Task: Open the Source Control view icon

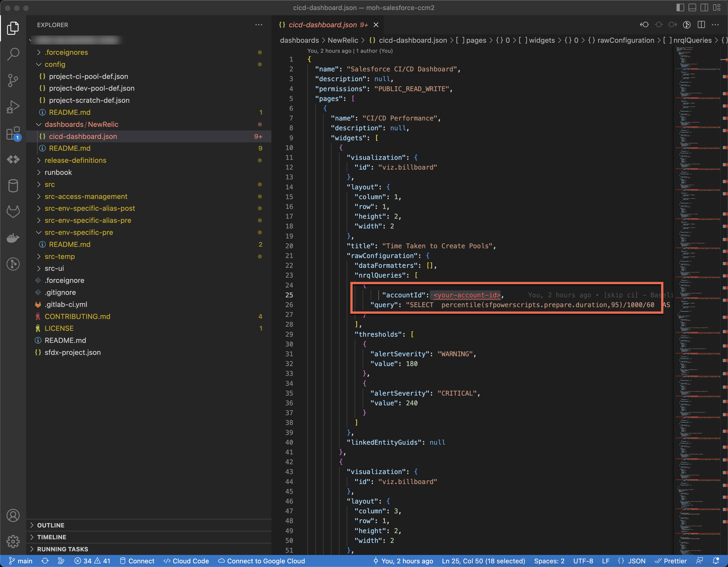Action: [13, 80]
